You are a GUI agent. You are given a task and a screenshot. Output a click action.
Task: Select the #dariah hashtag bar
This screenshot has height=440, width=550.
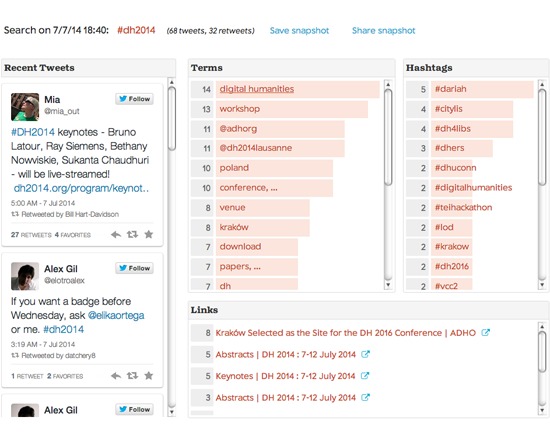pos(482,89)
